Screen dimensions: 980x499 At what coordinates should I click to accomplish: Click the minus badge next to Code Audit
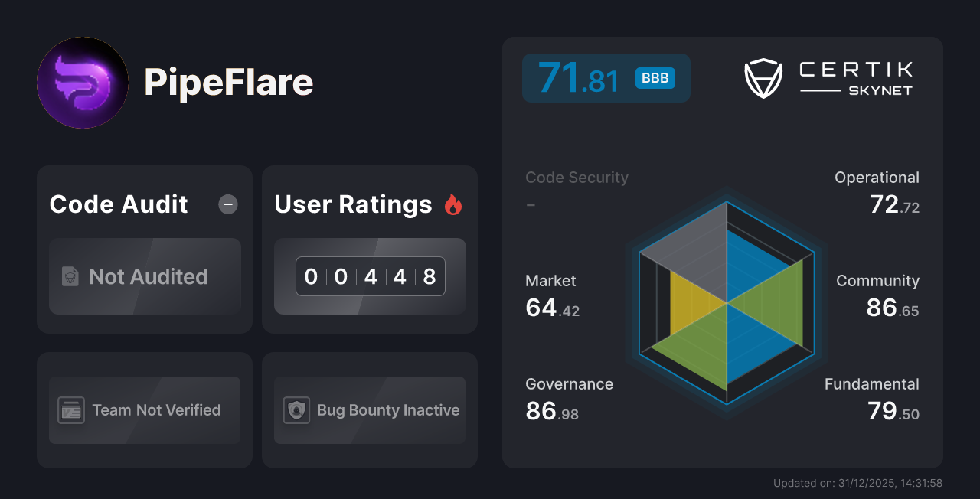(227, 204)
